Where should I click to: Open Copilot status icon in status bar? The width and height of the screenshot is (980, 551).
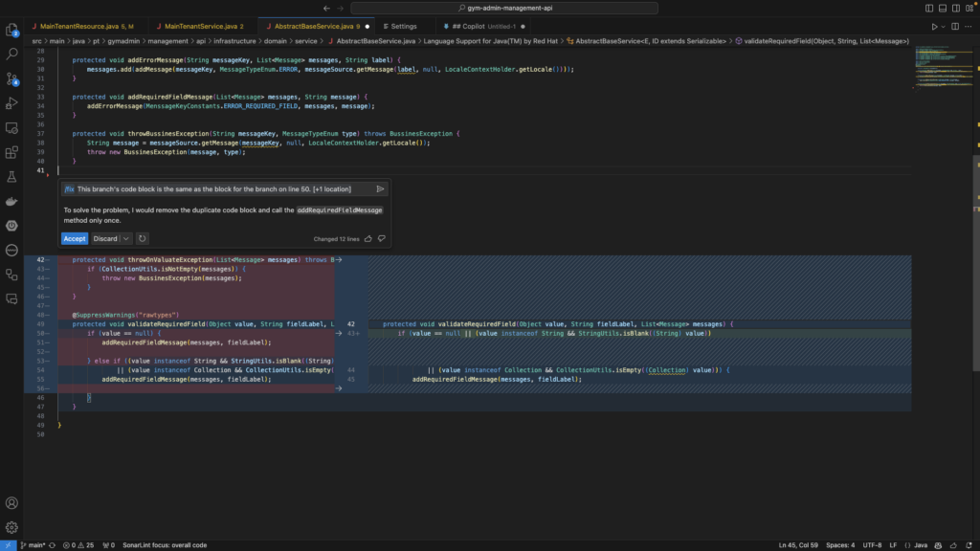[938, 545]
